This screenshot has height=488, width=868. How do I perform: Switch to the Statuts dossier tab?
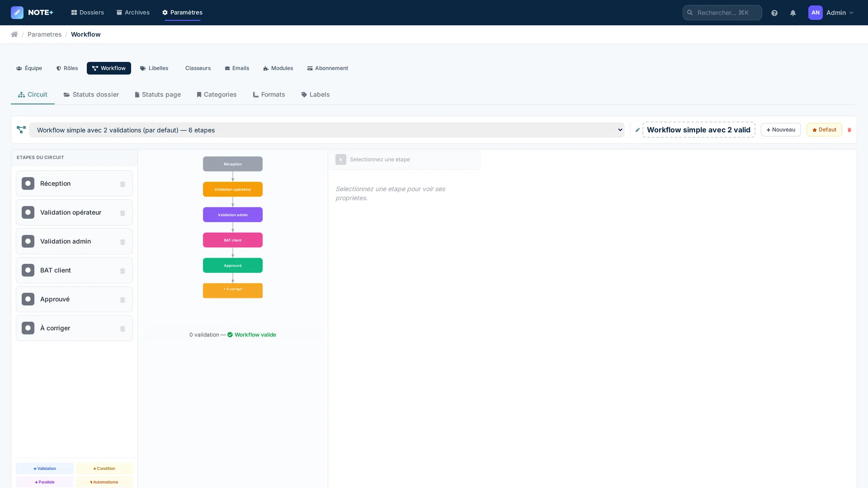point(91,94)
